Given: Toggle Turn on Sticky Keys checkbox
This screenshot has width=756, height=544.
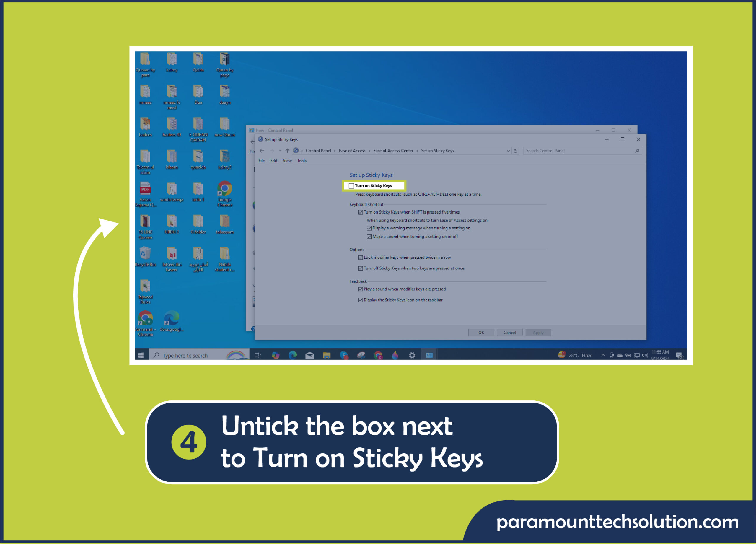Looking at the screenshot, I should coord(352,186).
